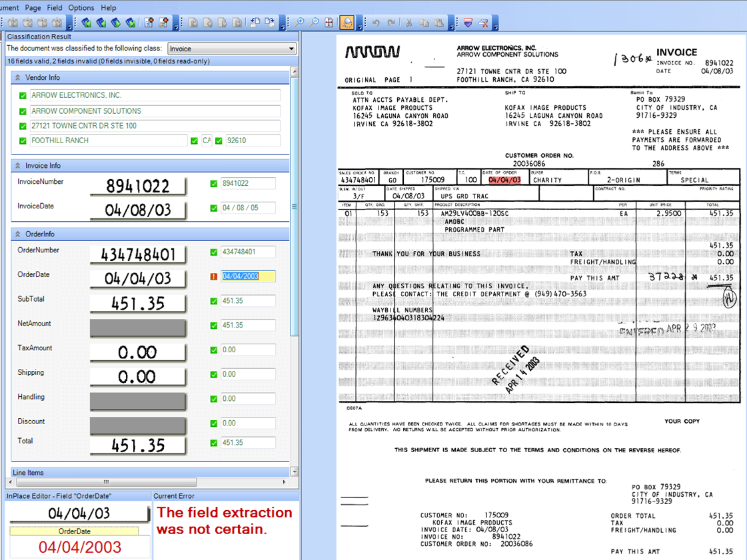
Task: Click the checkmark beside ARROW ELECTRONICS, INC.
Action: pos(23,96)
